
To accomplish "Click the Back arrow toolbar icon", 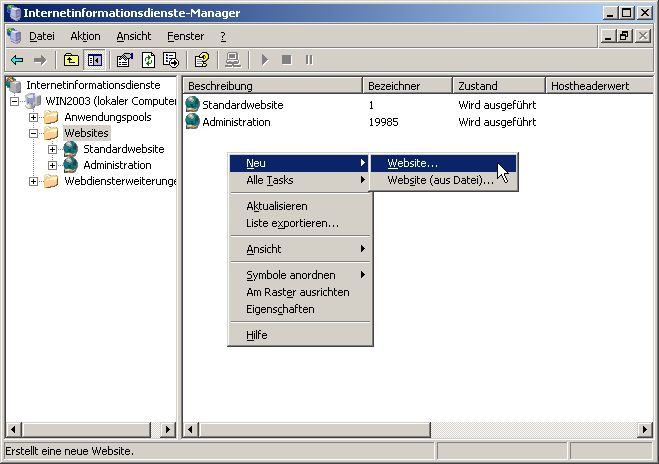I will coord(16,60).
